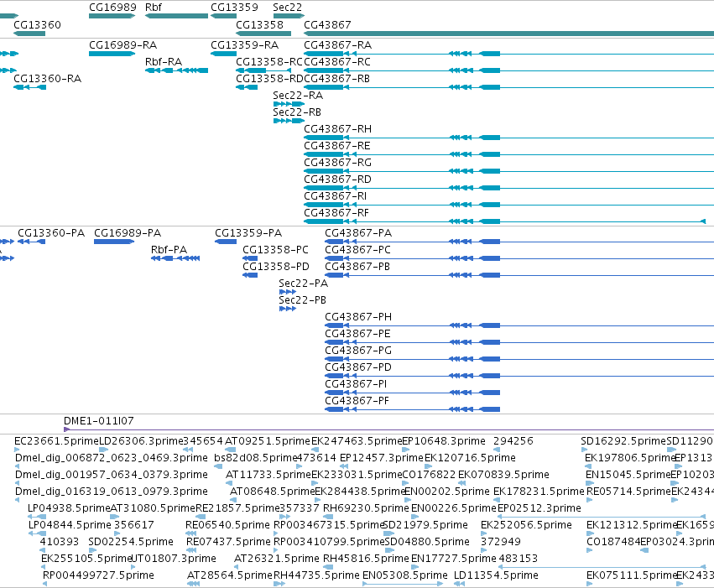Select protein label CG43867-PC
This screenshot has width=714, height=588.
click(358, 250)
